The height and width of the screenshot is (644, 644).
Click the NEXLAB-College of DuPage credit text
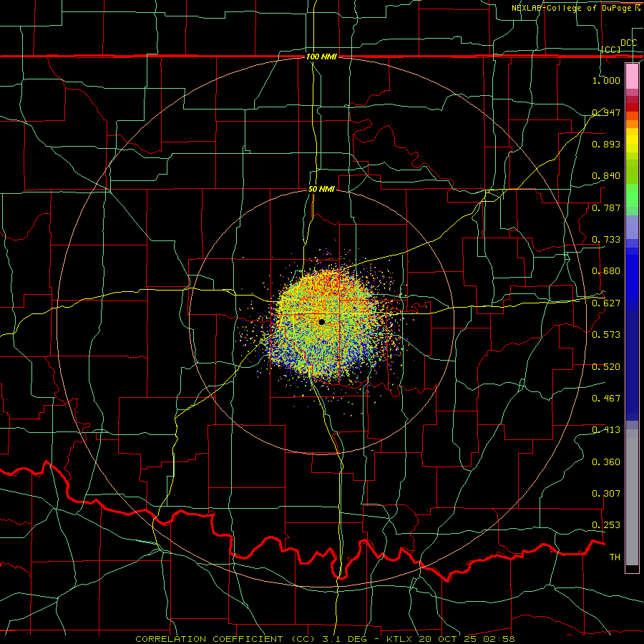point(575,8)
